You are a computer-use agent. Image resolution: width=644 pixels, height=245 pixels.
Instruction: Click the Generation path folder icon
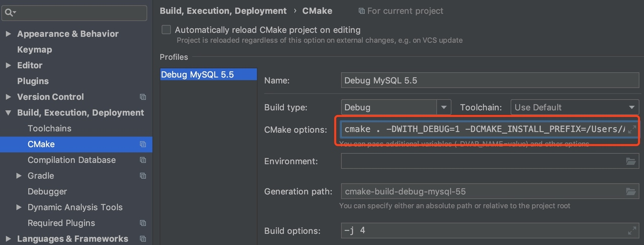[630, 192]
